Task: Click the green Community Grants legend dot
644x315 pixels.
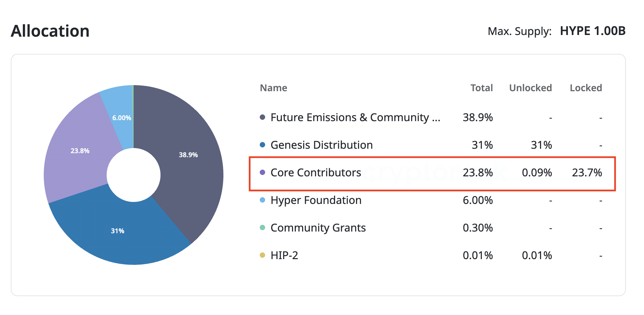Action: pos(262,228)
